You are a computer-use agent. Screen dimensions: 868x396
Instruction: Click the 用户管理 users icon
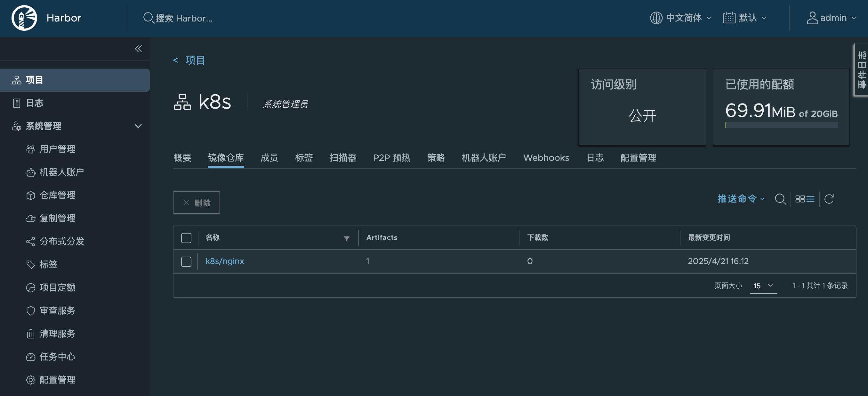(31, 149)
